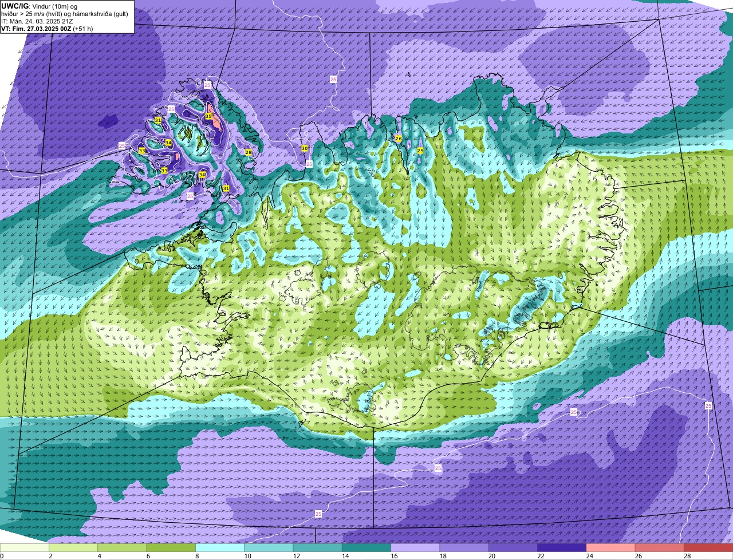Click the 16–18 m/s lavender legend swatch
The width and height of the screenshot is (733, 560).
tap(415, 548)
